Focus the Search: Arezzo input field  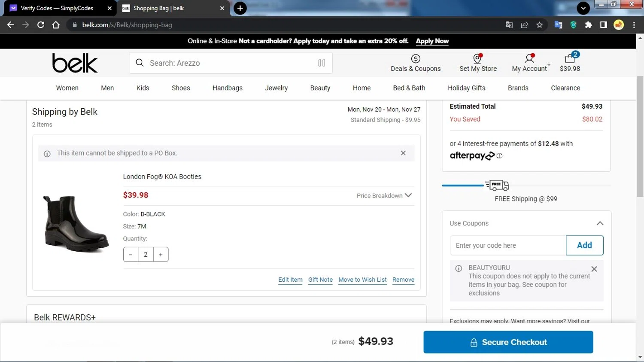click(231, 63)
